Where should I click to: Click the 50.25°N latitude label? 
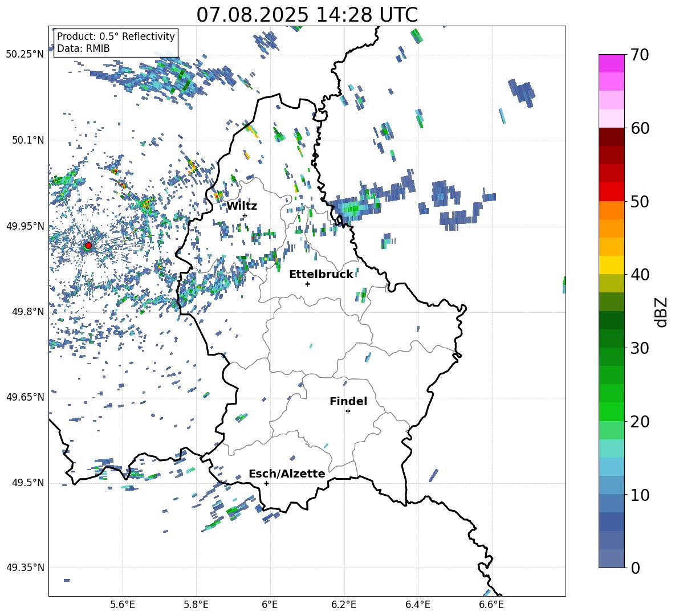coord(25,55)
